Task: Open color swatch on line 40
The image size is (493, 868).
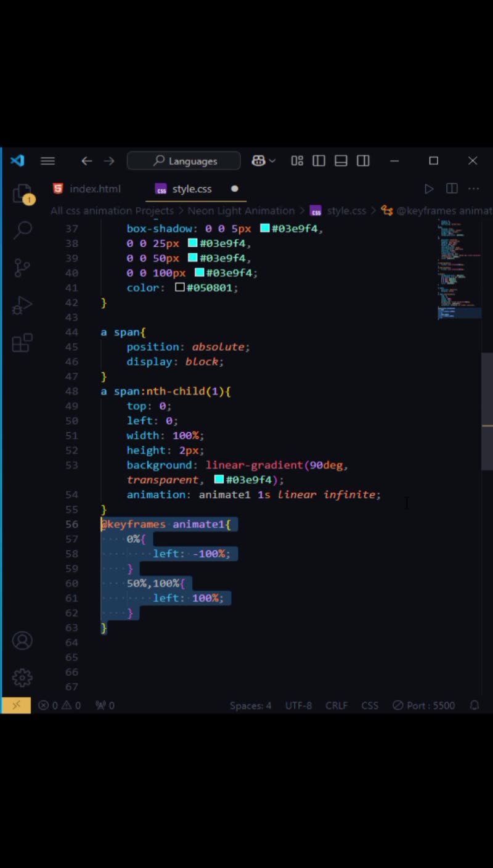Action: coord(199,272)
